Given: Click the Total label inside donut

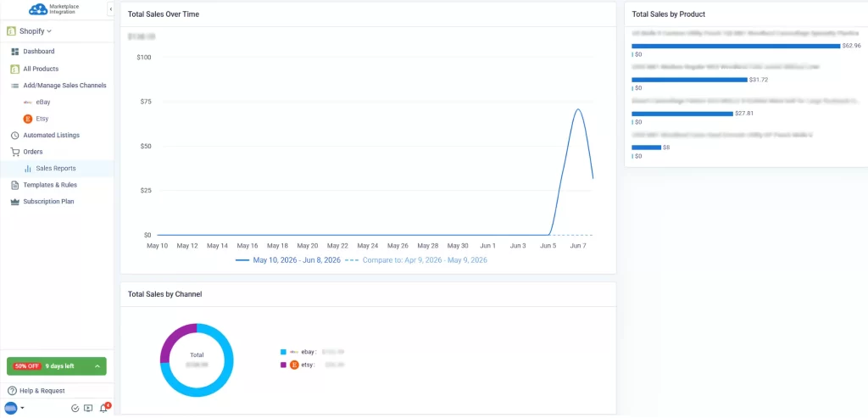Looking at the screenshot, I should (197, 355).
